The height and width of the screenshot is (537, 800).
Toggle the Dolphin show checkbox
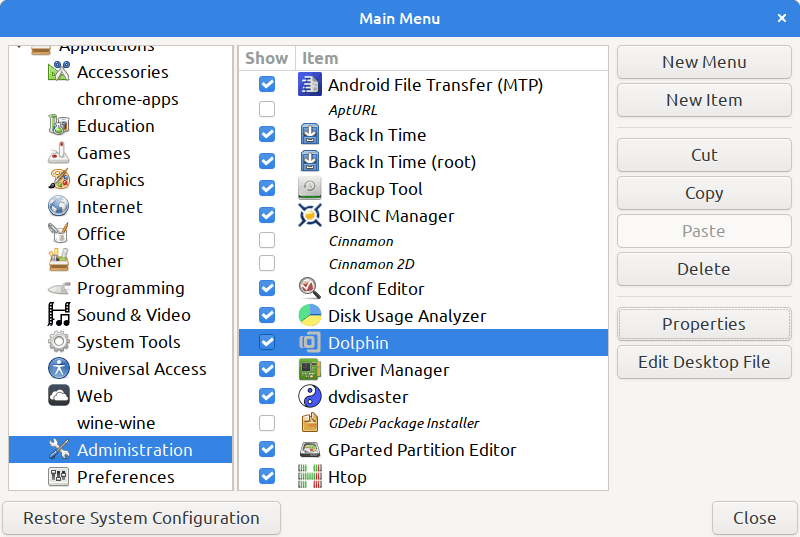[x=267, y=342]
